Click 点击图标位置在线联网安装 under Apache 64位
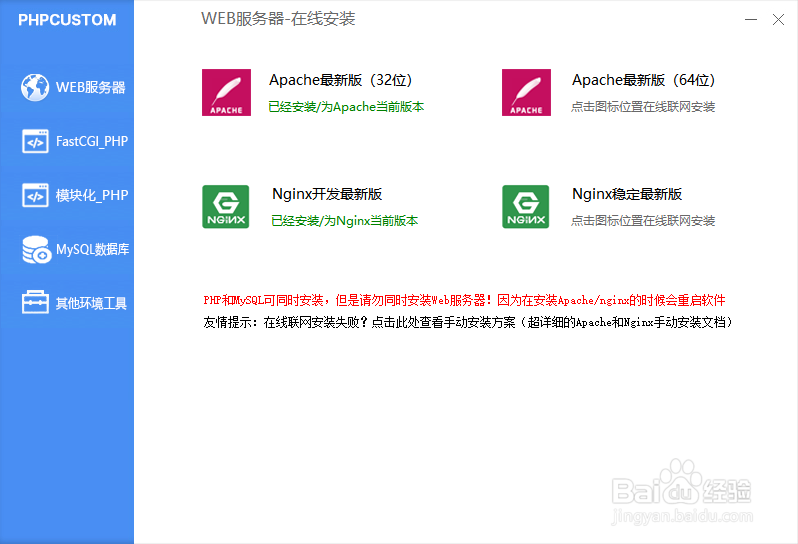798x544 pixels. click(x=643, y=107)
